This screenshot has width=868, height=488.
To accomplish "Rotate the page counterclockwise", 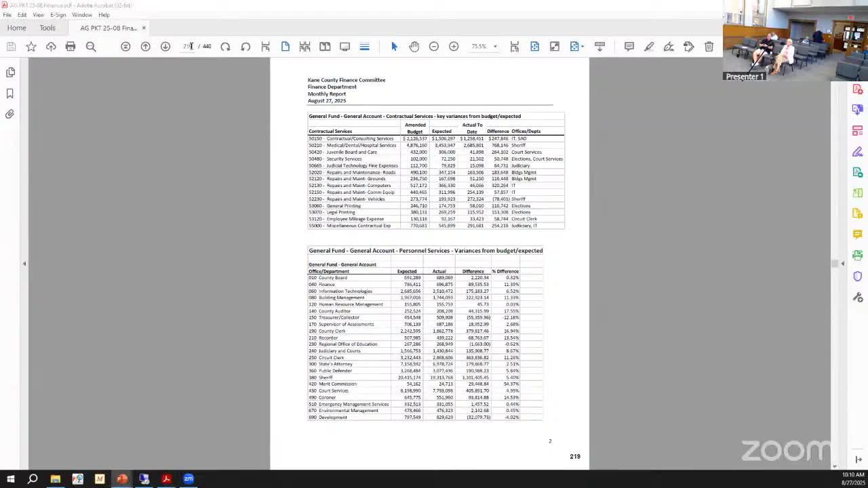I will (x=245, y=46).
